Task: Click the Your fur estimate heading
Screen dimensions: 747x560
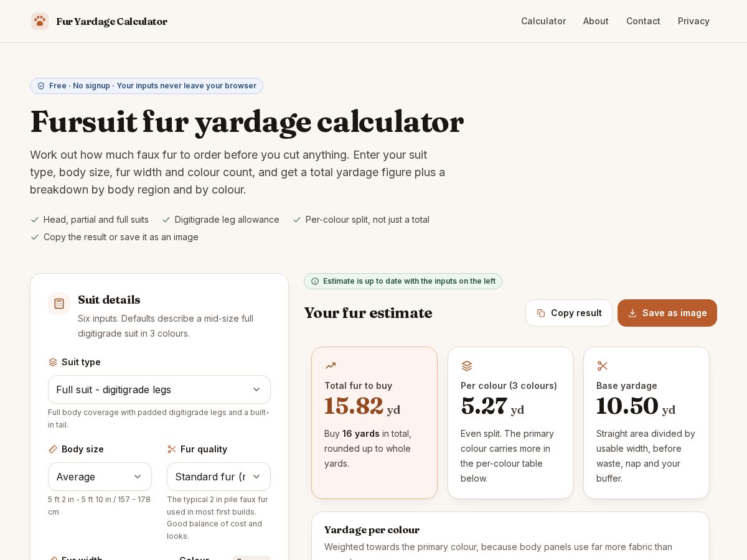Action: [368, 313]
